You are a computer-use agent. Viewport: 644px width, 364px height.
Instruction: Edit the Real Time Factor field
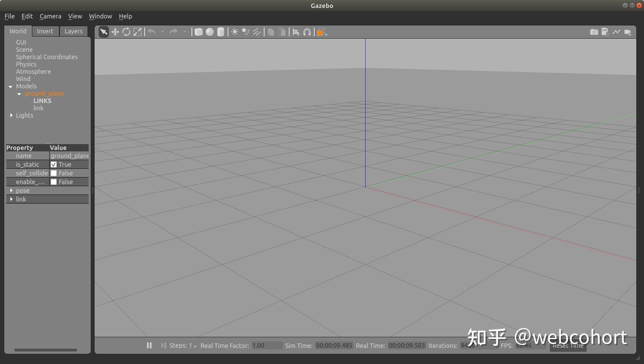click(x=266, y=346)
